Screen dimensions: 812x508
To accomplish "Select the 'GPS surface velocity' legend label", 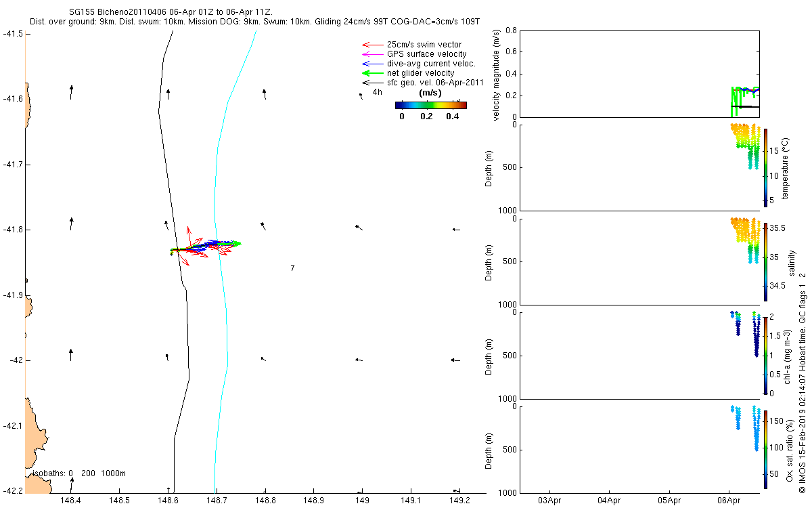I will [x=426, y=54].
